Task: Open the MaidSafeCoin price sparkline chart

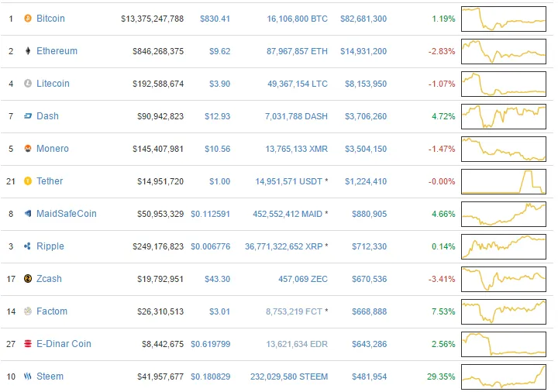Action: click(504, 214)
